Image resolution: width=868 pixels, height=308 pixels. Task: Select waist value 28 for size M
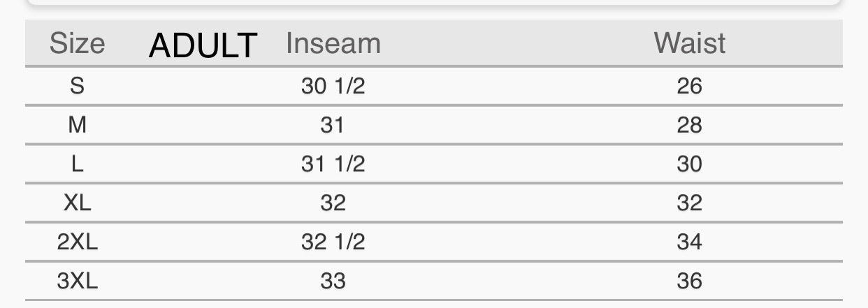tap(689, 126)
